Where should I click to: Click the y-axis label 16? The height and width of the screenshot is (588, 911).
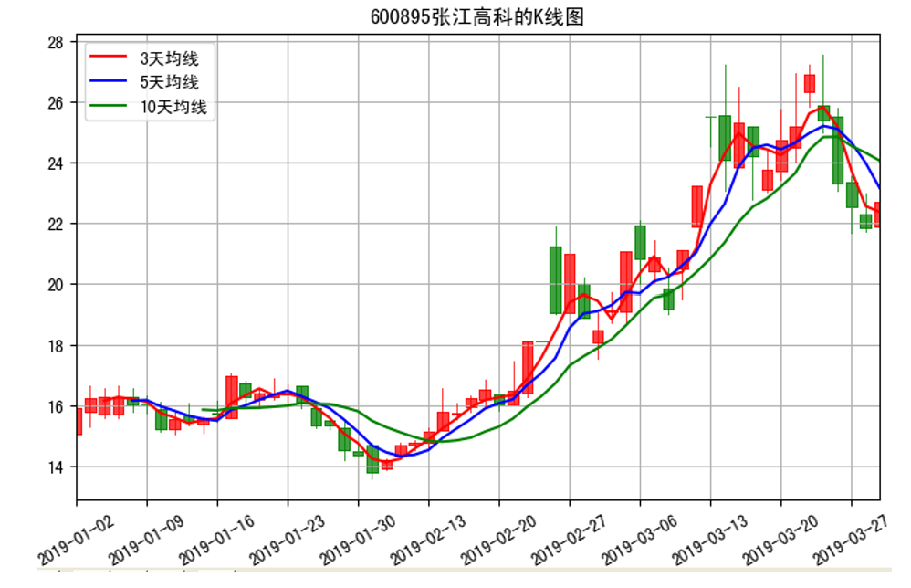click(x=55, y=406)
